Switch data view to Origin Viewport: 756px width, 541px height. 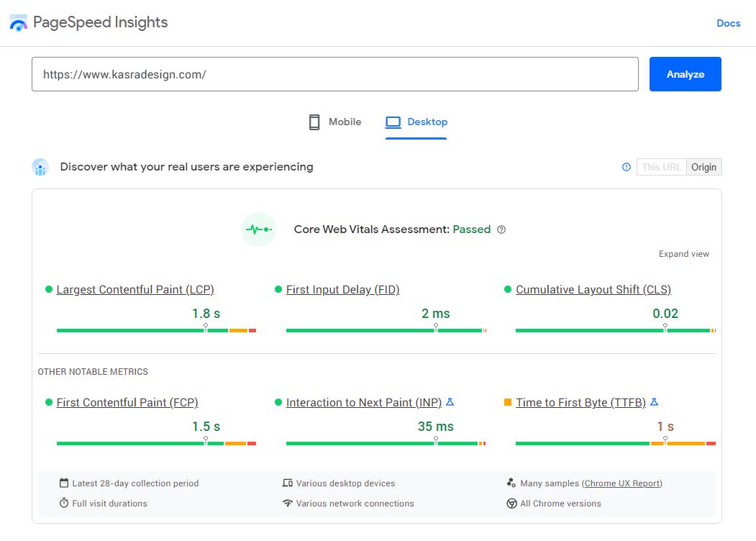(x=703, y=166)
